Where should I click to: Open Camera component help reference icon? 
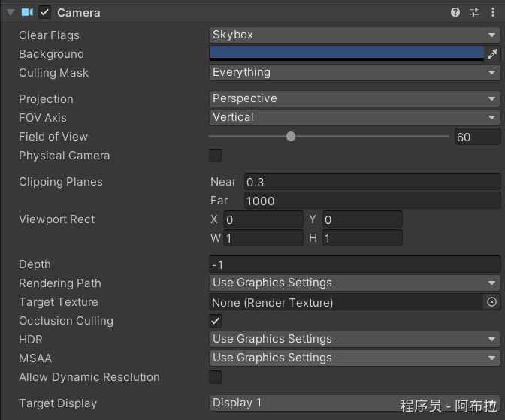pyautogui.click(x=455, y=12)
